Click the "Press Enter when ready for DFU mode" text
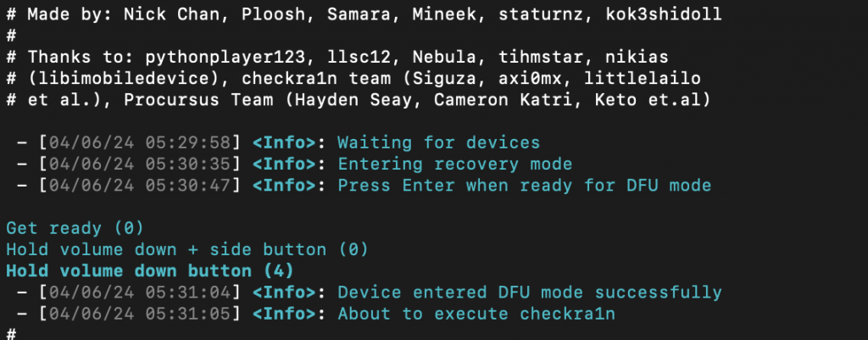The width and height of the screenshot is (868, 340). (524, 185)
